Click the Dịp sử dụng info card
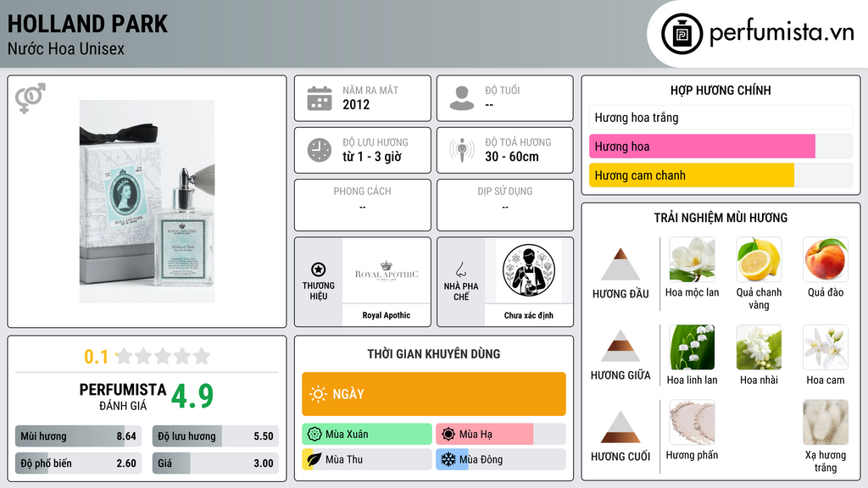 click(x=505, y=205)
